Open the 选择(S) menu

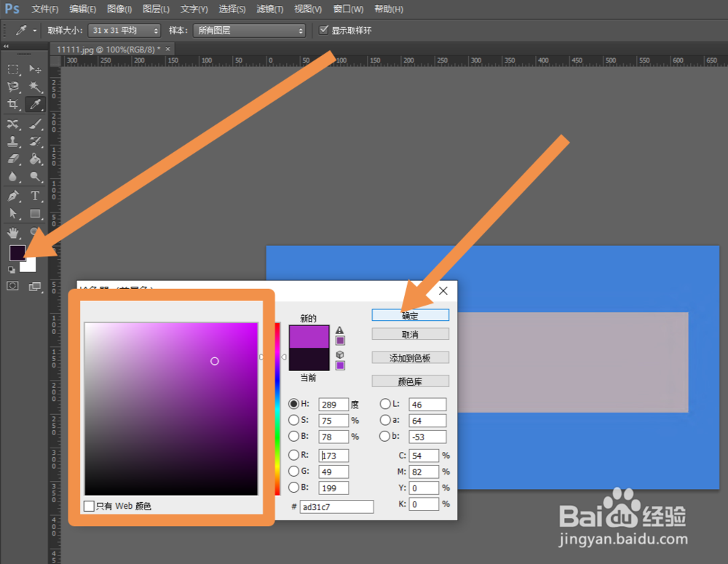click(x=232, y=9)
